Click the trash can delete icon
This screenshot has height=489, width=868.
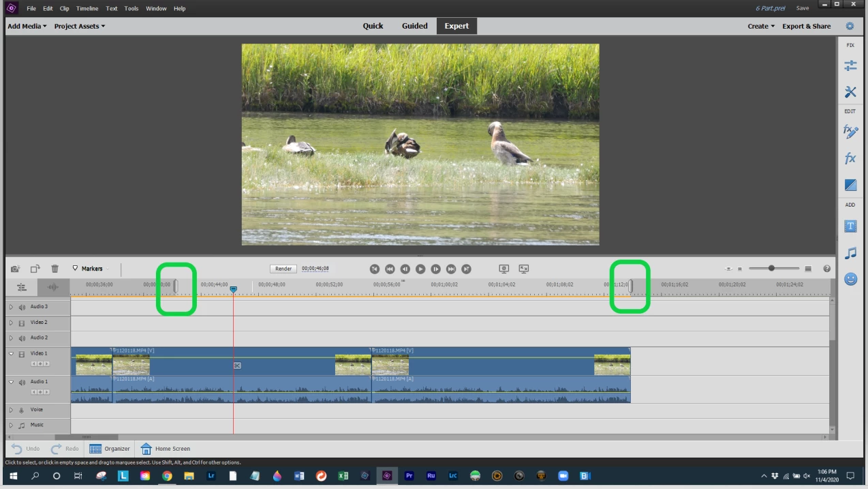point(55,269)
